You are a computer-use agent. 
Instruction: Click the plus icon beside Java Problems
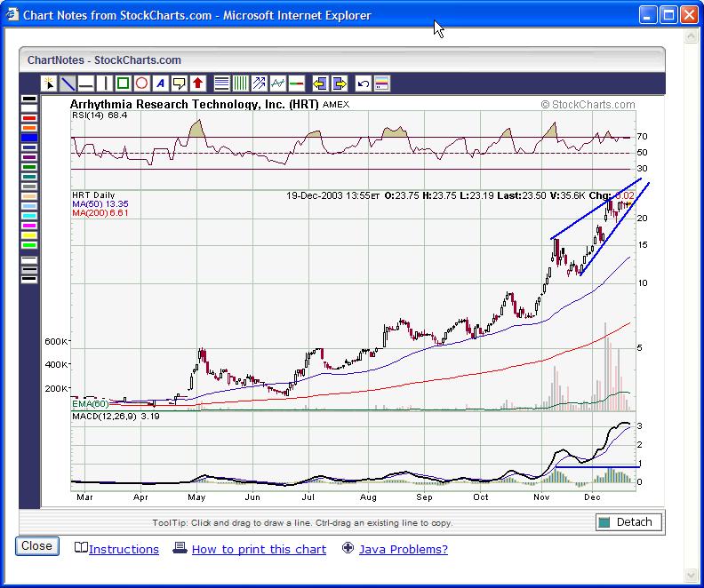348,548
